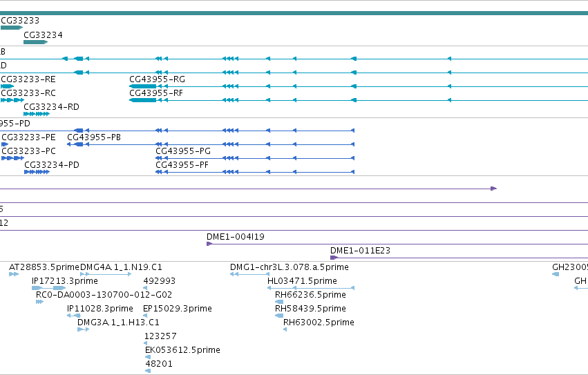Select the CG43955-PG protein label

[x=183, y=151]
